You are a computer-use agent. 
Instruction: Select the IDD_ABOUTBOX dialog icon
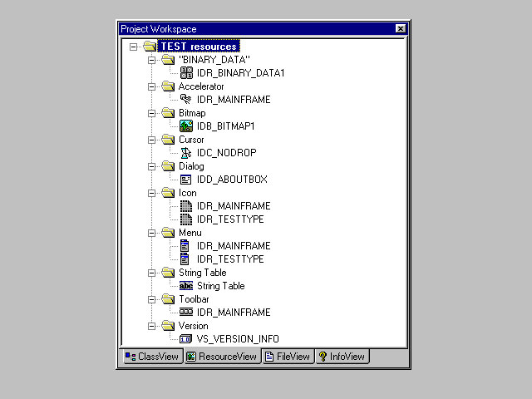(186, 180)
